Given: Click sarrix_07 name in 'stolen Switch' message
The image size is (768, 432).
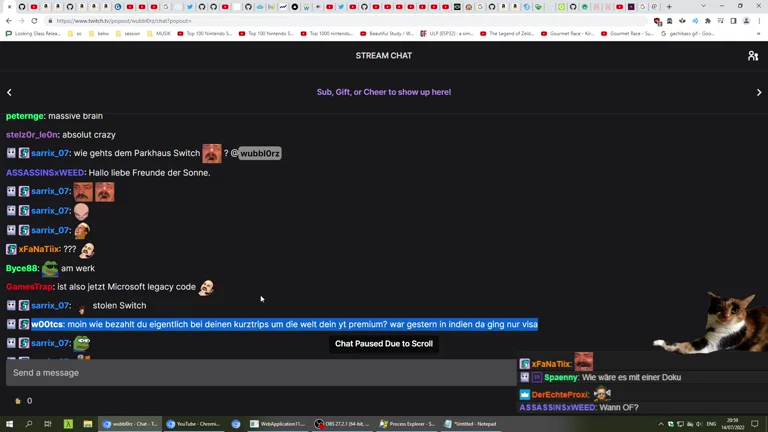Looking at the screenshot, I should click(50, 306).
